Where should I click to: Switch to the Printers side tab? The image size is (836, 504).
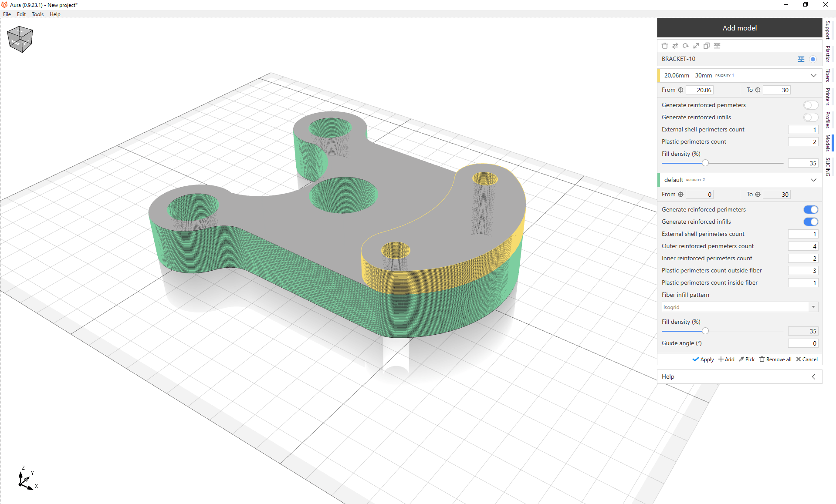(x=828, y=97)
